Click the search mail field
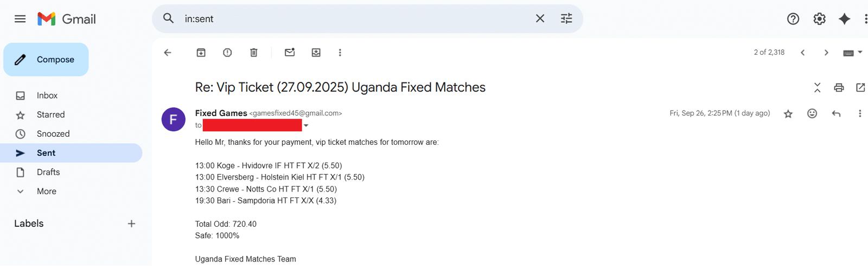Viewport: 868px width, 269px height. point(353,19)
